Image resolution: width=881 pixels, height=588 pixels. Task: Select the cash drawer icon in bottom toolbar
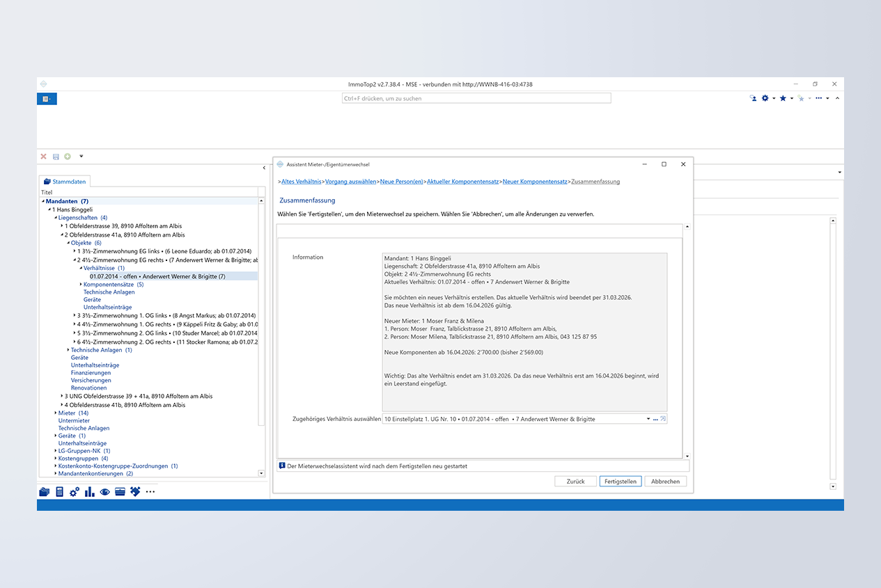pyautogui.click(x=120, y=491)
